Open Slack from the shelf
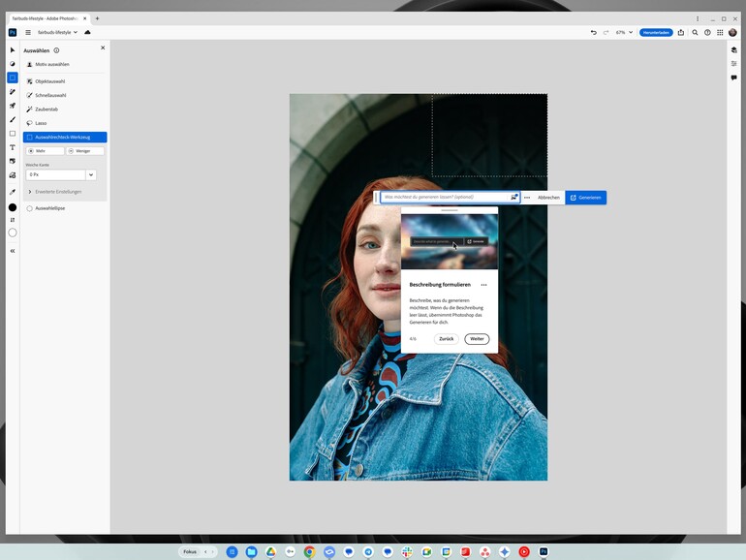 [x=407, y=552]
